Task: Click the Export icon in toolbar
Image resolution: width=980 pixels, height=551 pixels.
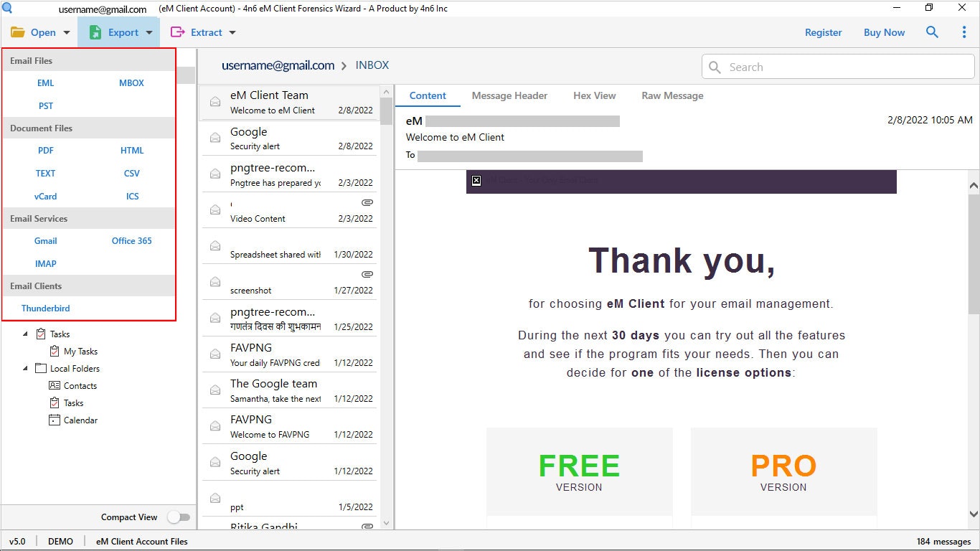Action: click(x=95, y=32)
